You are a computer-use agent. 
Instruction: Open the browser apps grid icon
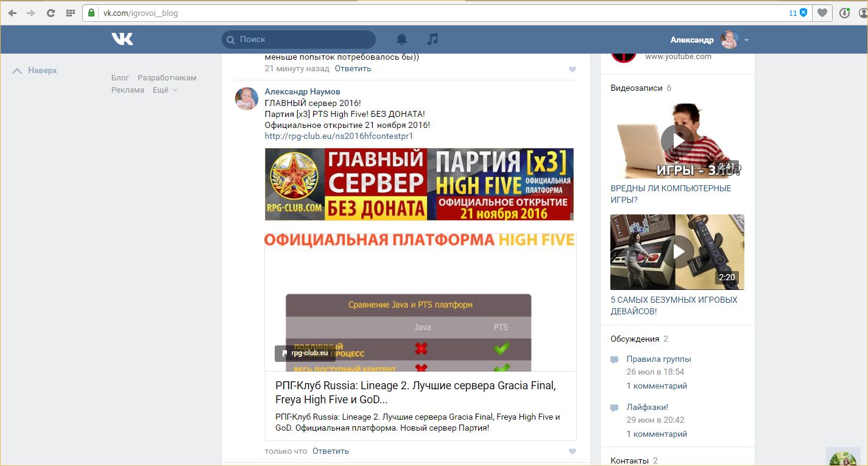[x=71, y=13]
